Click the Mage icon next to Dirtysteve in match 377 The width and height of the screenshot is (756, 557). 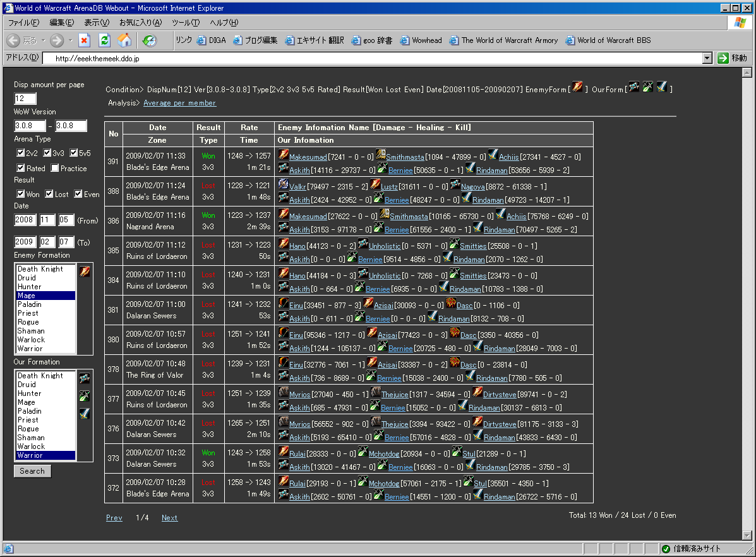[x=477, y=392]
